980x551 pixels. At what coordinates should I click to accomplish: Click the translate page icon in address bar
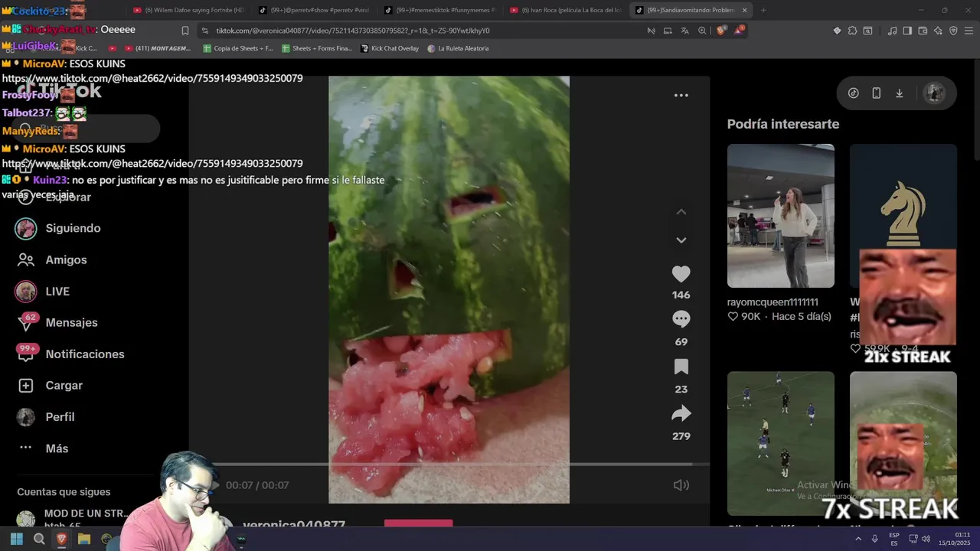(x=684, y=31)
